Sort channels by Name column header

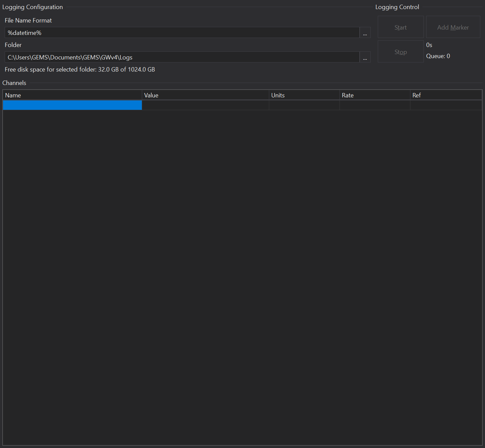click(72, 95)
